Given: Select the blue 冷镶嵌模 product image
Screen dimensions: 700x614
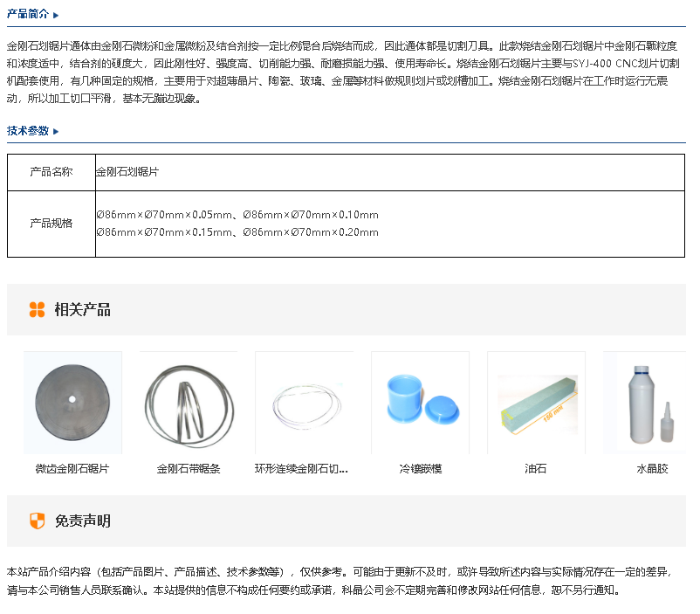Looking at the screenshot, I should [x=420, y=403].
